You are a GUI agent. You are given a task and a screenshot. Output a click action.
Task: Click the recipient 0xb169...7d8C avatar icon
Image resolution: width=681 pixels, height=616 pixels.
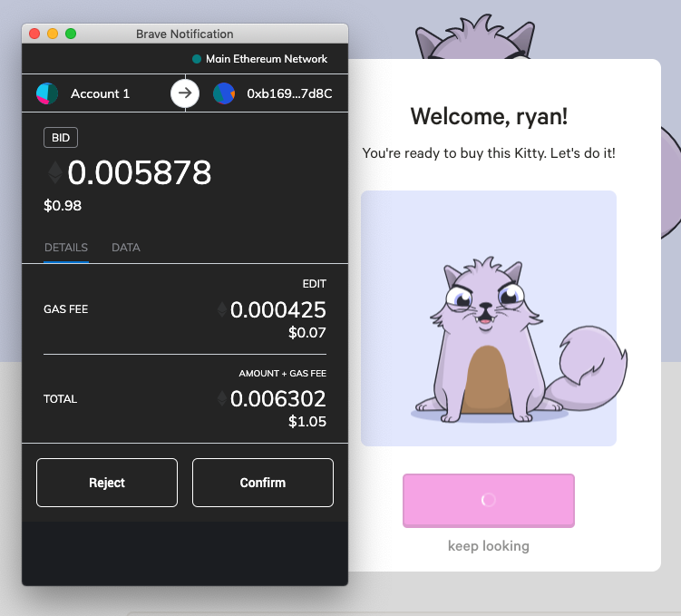tap(224, 93)
